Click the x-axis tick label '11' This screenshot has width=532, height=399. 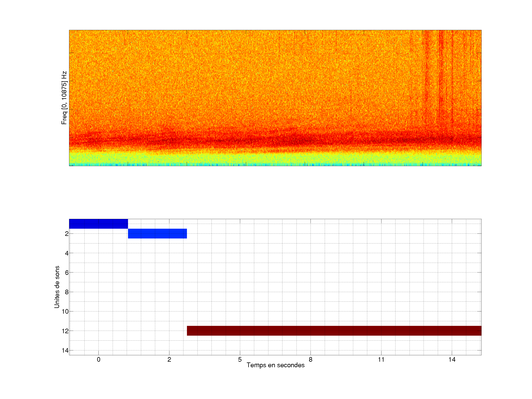[381, 359]
